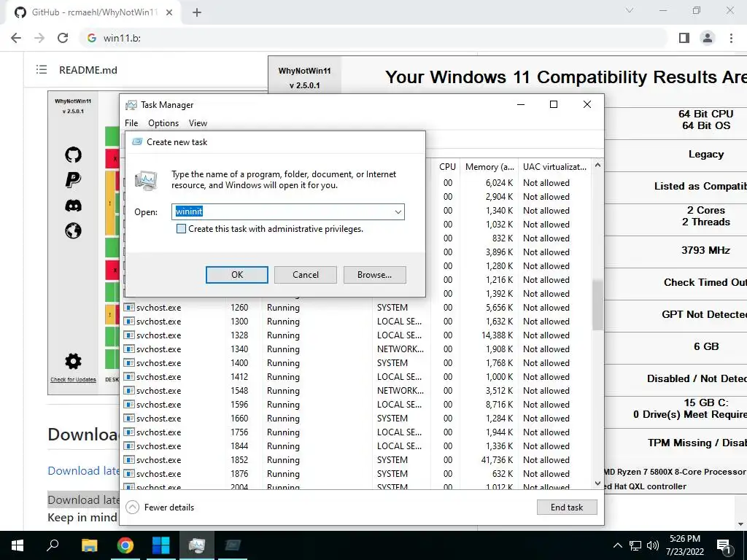The height and width of the screenshot is (560, 747).
Task: Open the settings gear in WhyNotWin11 image
Action: click(x=73, y=362)
